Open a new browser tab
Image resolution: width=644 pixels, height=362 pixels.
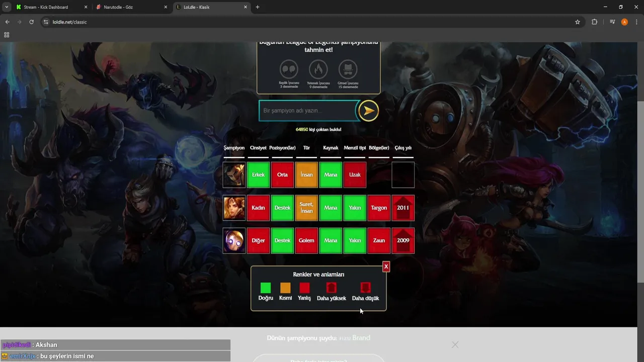click(258, 7)
